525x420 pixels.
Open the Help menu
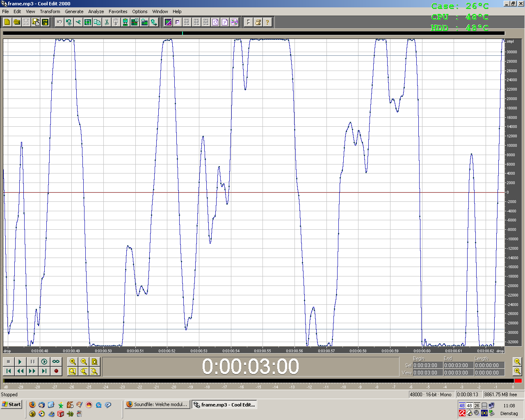(177, 11)
